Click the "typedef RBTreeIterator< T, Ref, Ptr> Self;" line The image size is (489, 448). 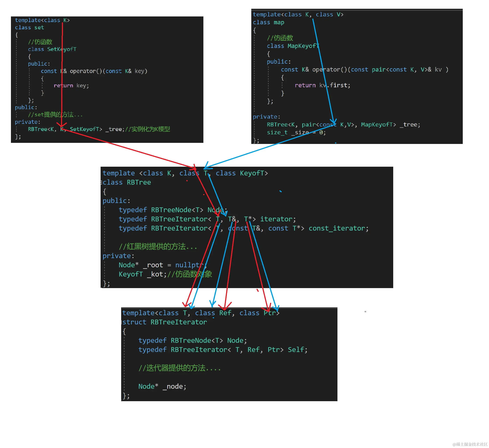[223, 350]
